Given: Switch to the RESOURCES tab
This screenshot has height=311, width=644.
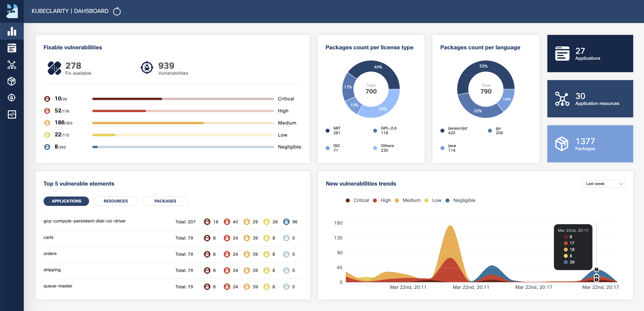Looking at the screenshot, I should (116, 201).
